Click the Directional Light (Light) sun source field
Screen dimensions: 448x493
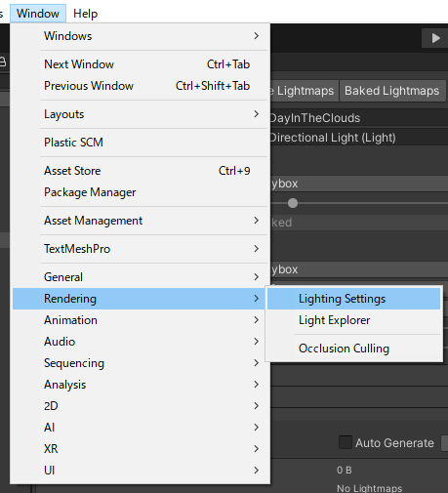359,138
